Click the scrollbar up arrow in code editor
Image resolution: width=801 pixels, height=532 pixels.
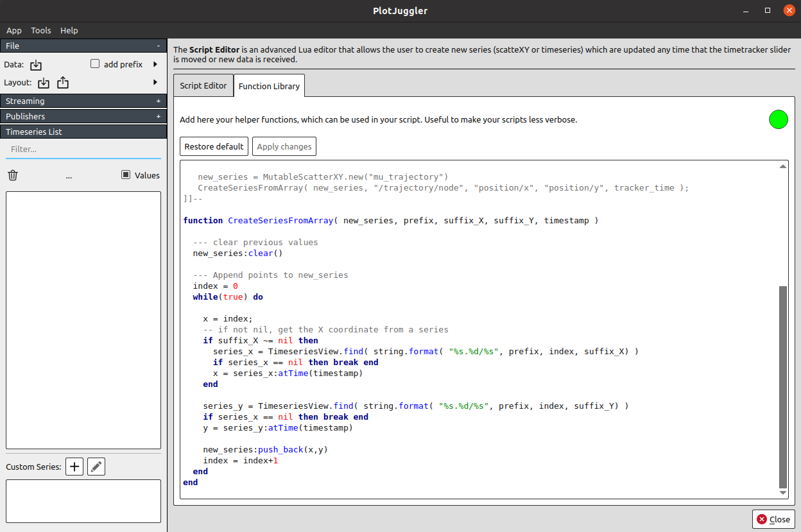coord(782,166)
